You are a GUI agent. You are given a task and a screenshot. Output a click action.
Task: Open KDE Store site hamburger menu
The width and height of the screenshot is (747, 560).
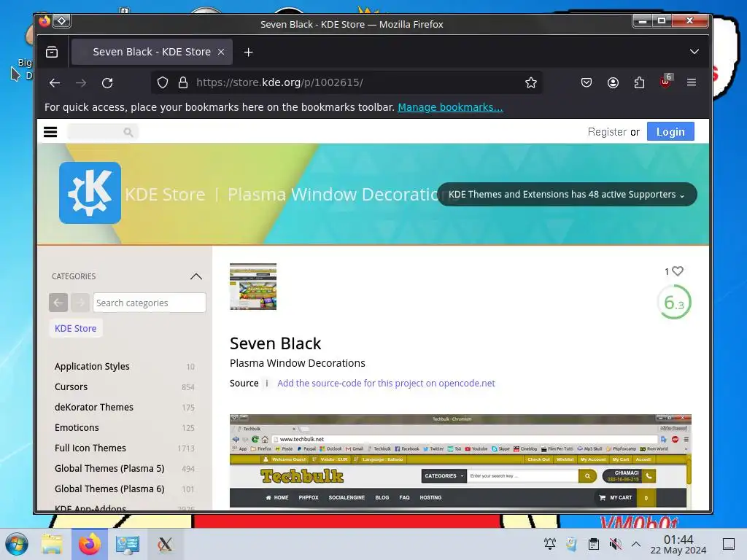click(50, 132)
